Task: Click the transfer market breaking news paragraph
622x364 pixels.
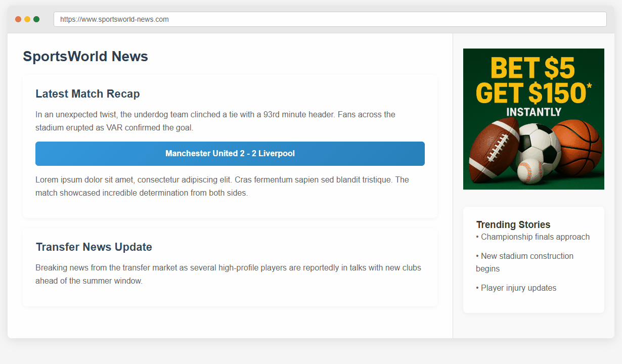Action: [228, 274]
